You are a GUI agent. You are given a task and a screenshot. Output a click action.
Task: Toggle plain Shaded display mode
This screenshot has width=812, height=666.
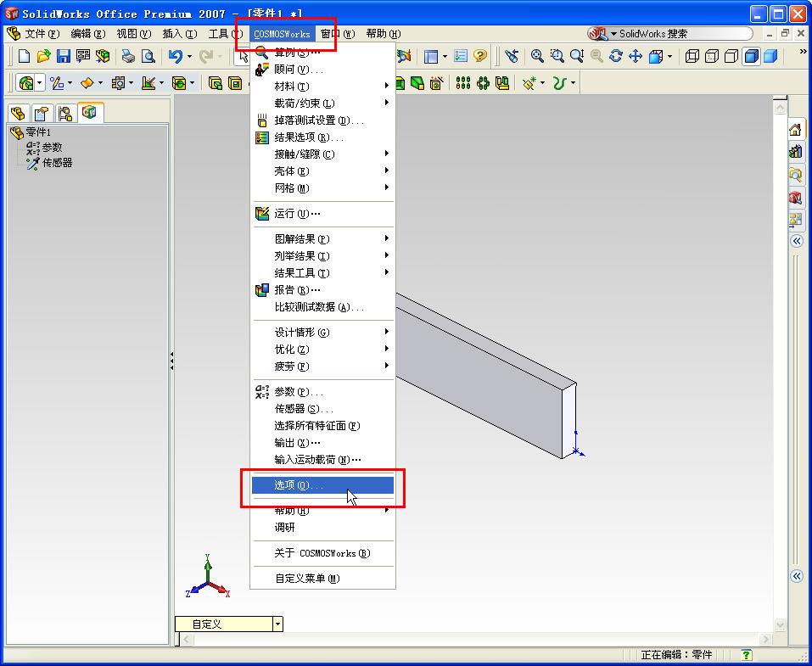point(770,56)
